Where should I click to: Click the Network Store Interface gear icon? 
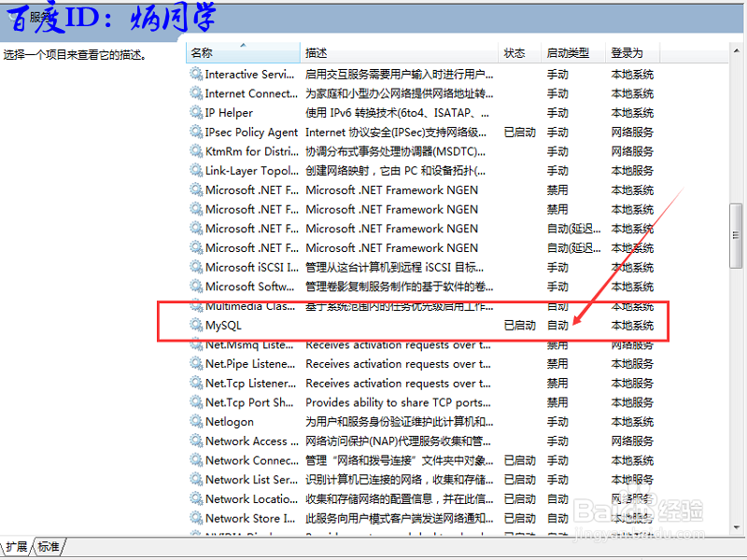(x=197, y=518)
